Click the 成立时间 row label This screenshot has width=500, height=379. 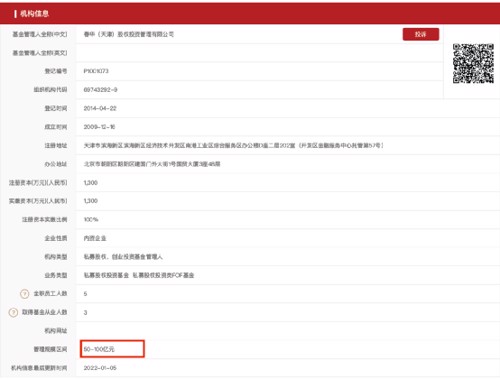coord(56,127)
